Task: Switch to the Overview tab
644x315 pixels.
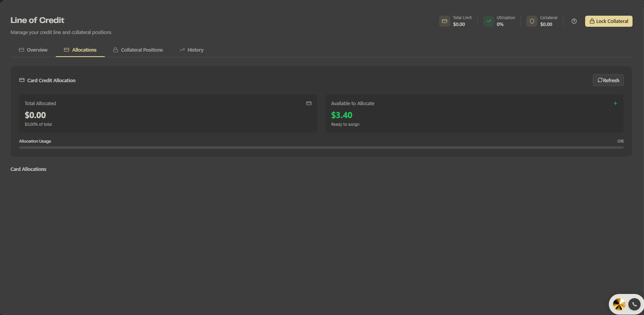Action: click(x=33, y=50)
